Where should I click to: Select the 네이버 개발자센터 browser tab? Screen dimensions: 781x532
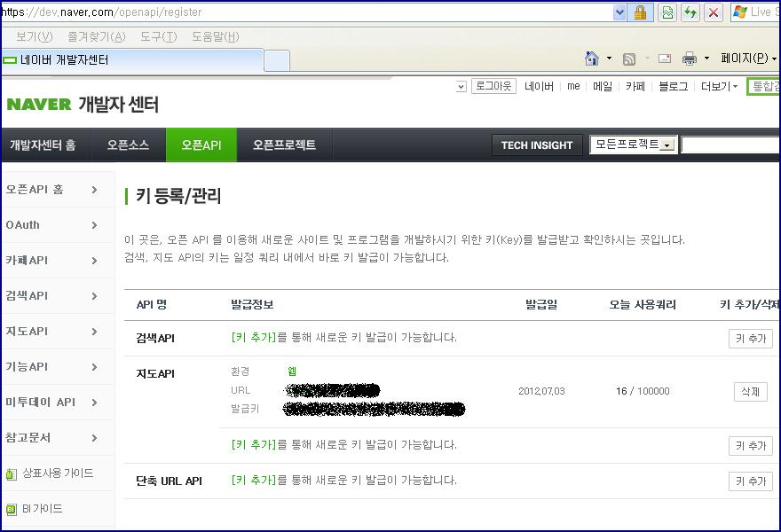pos(132,60)
